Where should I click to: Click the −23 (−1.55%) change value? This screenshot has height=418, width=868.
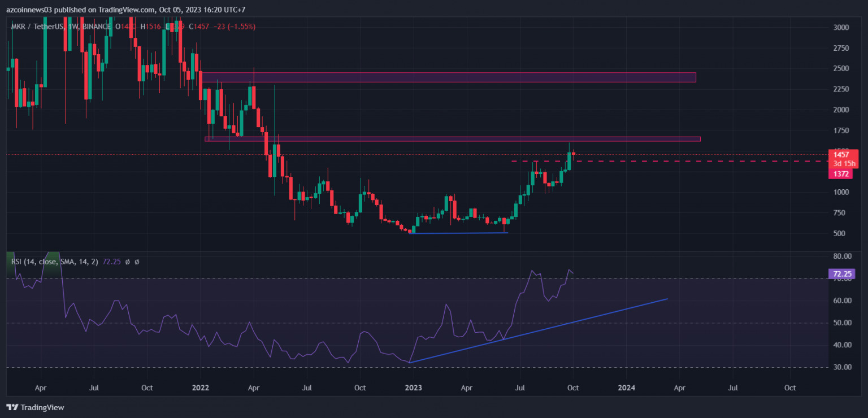234,27
